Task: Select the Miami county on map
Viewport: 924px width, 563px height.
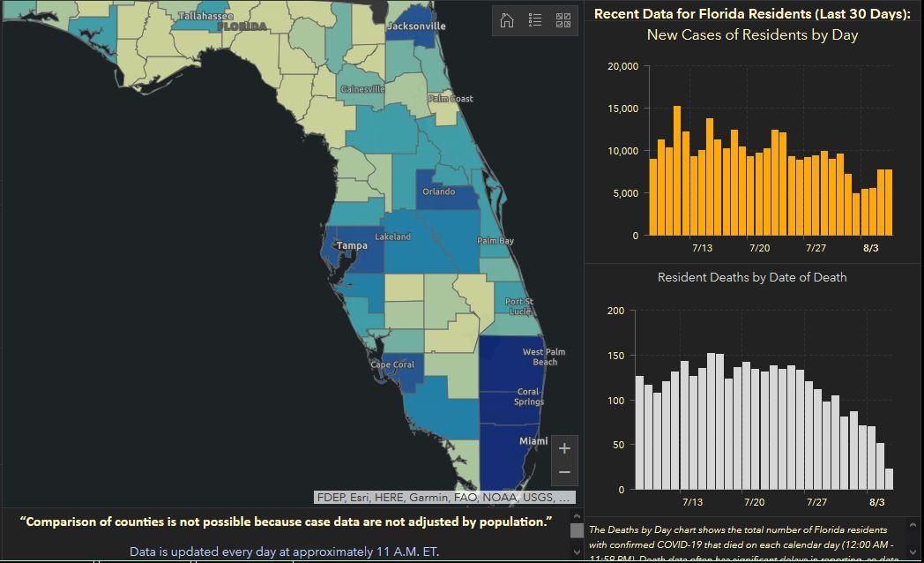Action: pyautogui.click(x=507, y=454)
